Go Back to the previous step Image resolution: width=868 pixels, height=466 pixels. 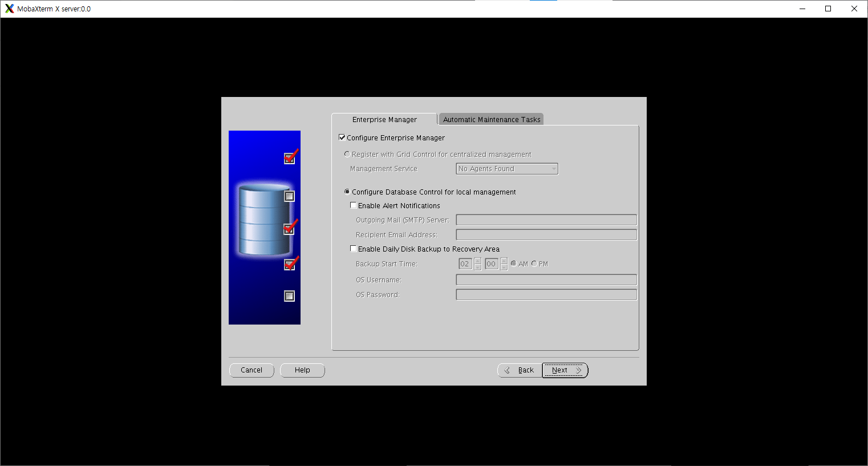coord(520,370)
